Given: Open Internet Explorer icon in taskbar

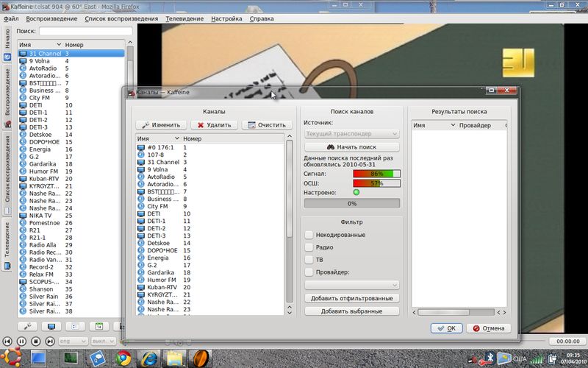Looking at the screenshot, I should click(149, 358).
